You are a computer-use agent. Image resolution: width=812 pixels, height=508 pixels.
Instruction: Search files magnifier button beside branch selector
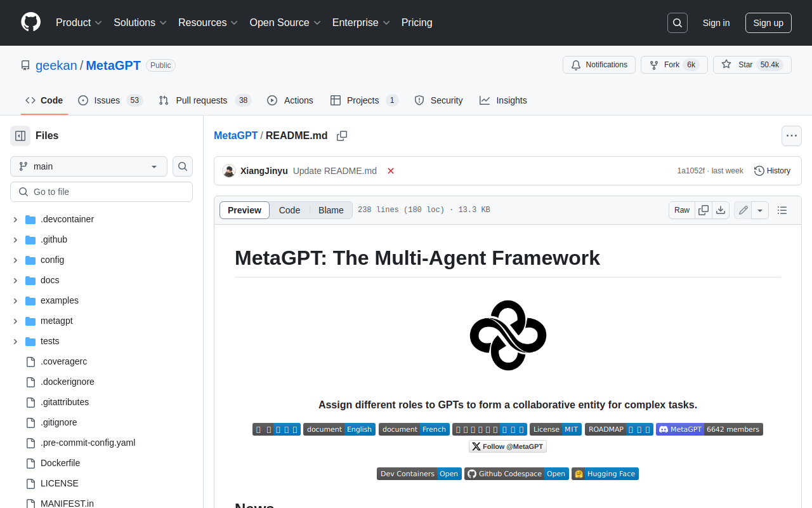[183, 166]
